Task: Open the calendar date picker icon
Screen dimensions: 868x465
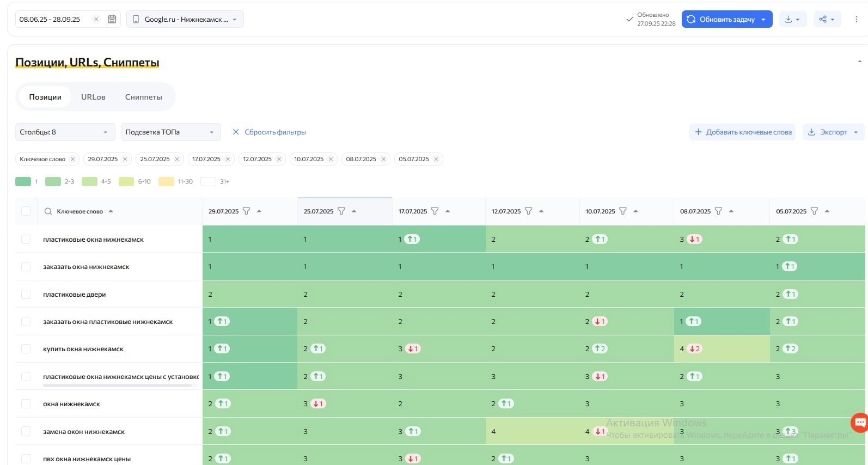Action: [x=112, y=19]
